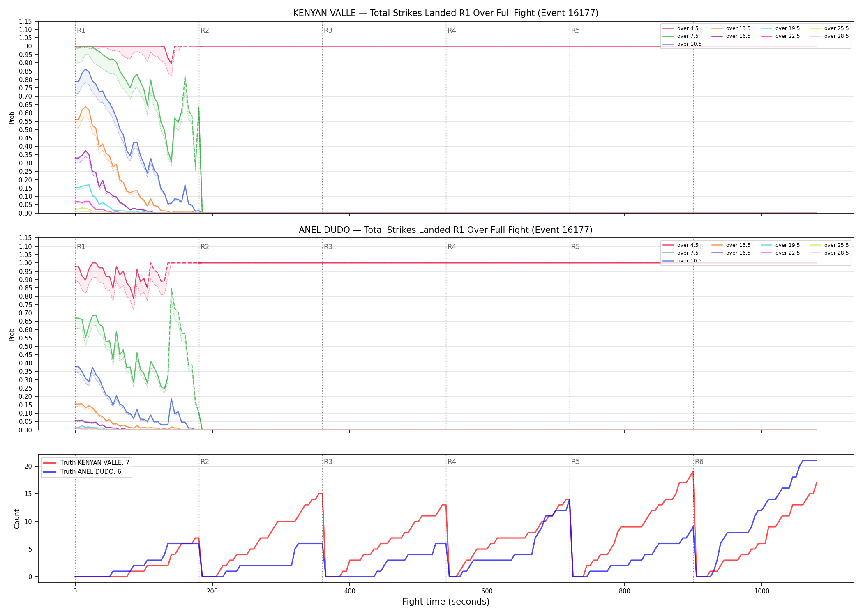
Task: Click the ANEL DUDO chart title
Action: tap(445, 230)
